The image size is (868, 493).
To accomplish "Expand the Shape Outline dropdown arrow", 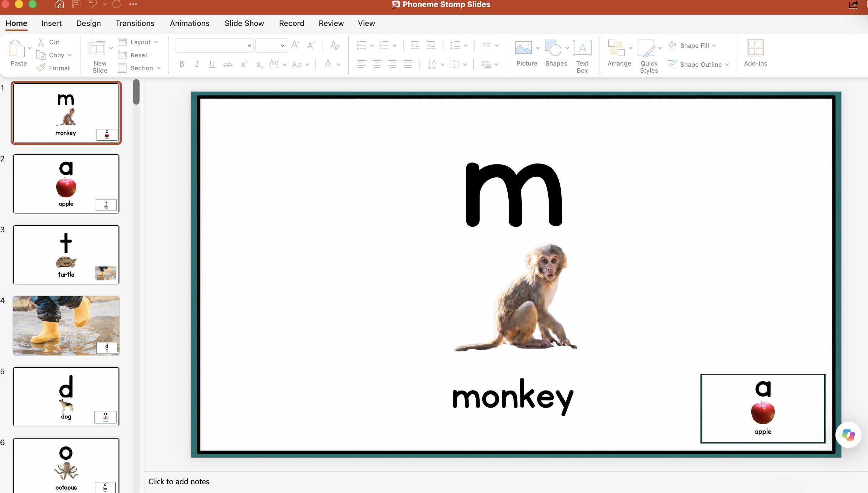I will click(x=727, y=65).
